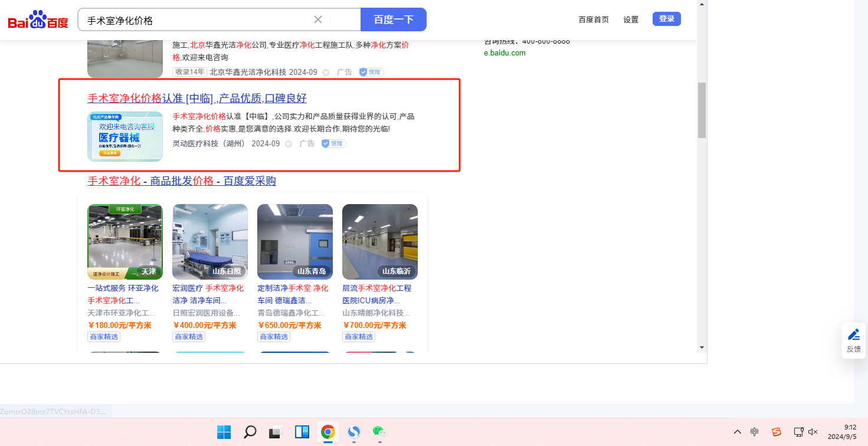The height and width of the screenshot is (446, 868).
Task: Click 商家精选 tag under ¥180.00 product
Action: pyautogui.click(x=103, y=337)
